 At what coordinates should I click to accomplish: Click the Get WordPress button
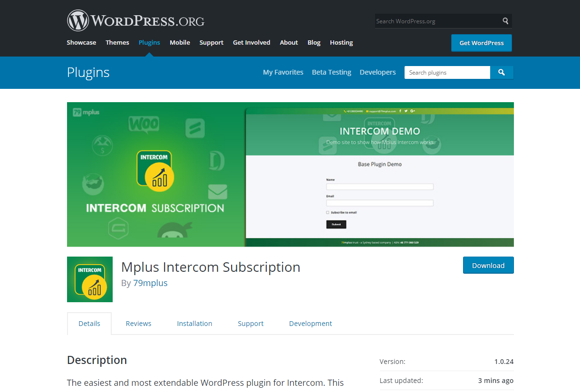(x=482, y=43)
